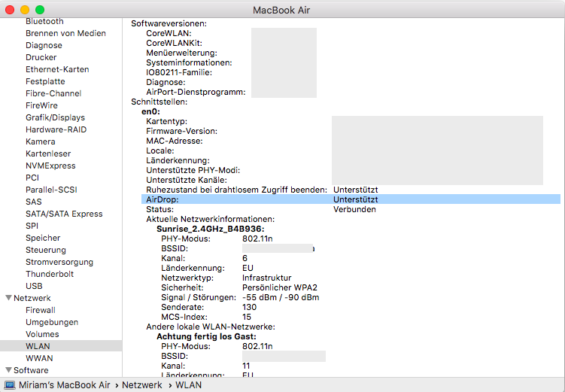Select Thunderbolt in the sidebar
This screenshot has width=565, height=392.
point(50,274)
